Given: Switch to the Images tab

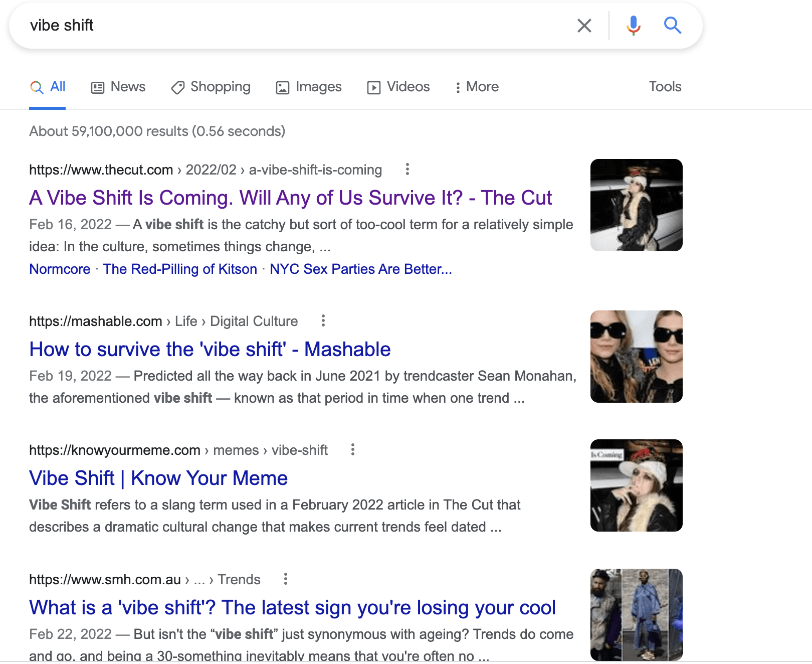Looking at the screenshot, I should tap(309, 87).
